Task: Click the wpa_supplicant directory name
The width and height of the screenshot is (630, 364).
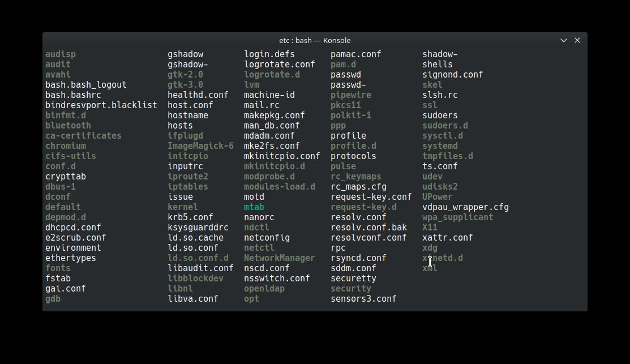Action: pyautogui.click(x=457, y=217)
